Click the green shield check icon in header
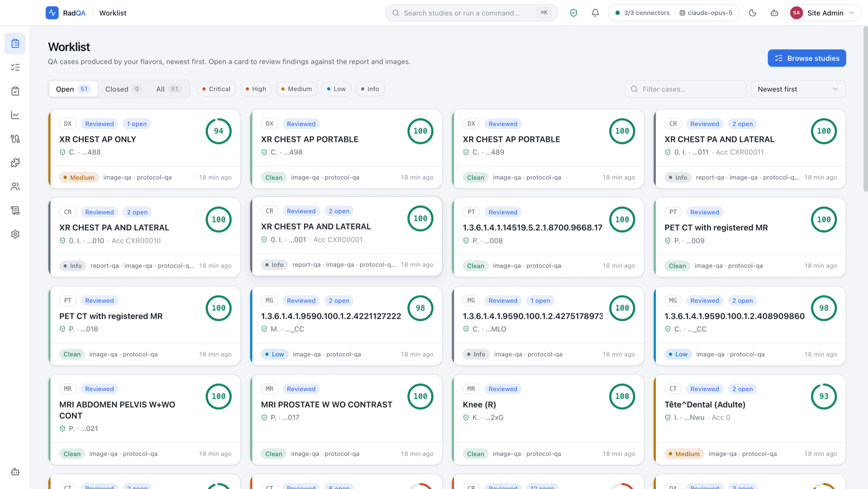 (x=574, y=13)
